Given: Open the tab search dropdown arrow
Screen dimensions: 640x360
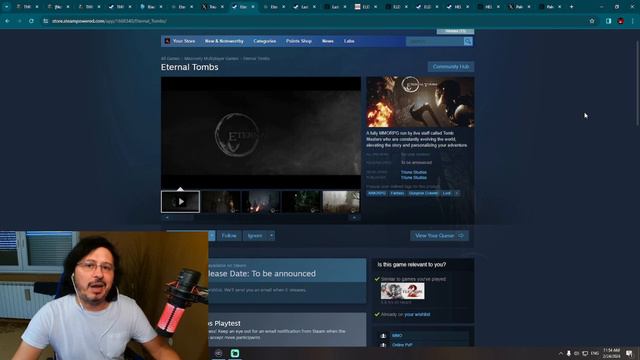Looking at the screenshot, I should click(7, 7).
